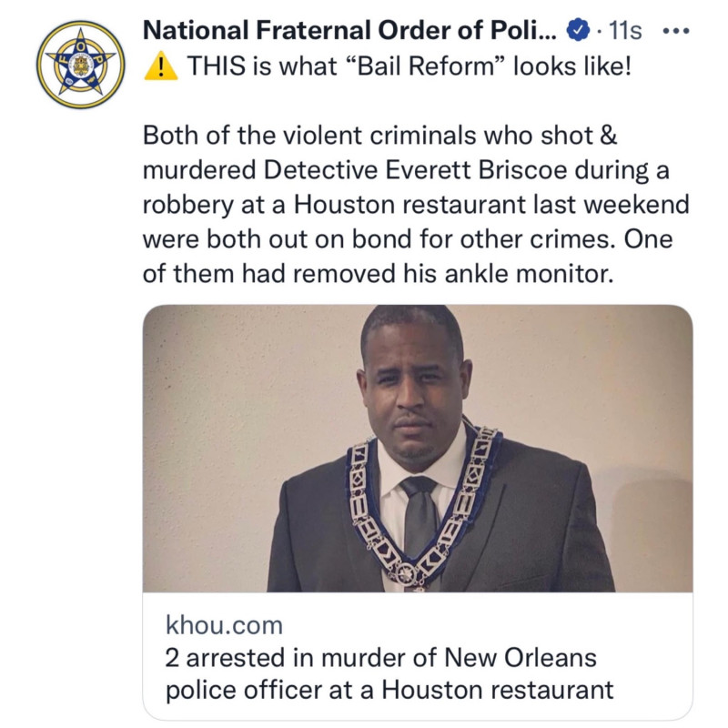Open the khou.com article preview photo
Image resolution: width=728 pixels, height=728 pixels.
click(418, 448)
